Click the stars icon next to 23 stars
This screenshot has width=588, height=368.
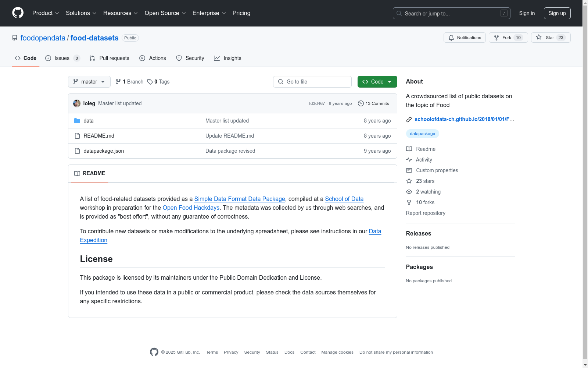409,181
